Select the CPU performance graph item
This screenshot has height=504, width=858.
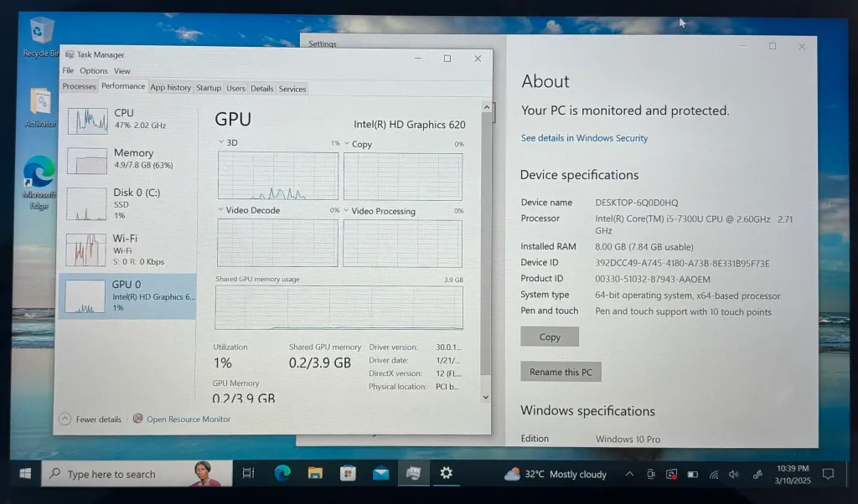tap(127, 120)
